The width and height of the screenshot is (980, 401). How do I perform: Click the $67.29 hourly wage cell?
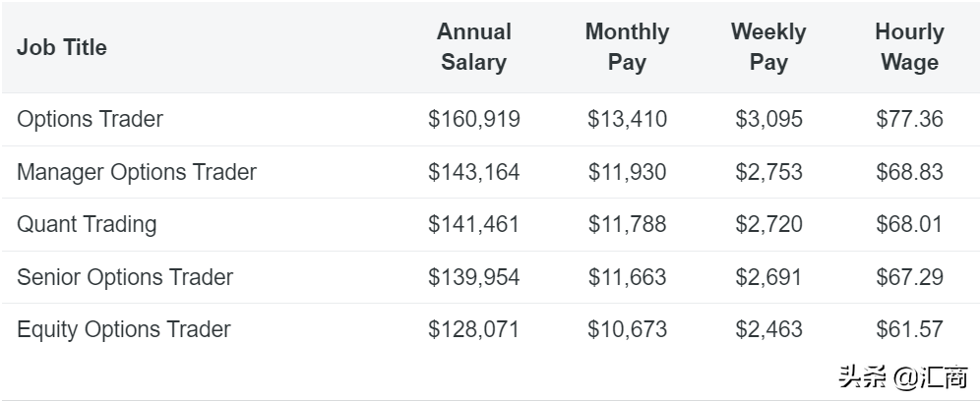[909, 277]
